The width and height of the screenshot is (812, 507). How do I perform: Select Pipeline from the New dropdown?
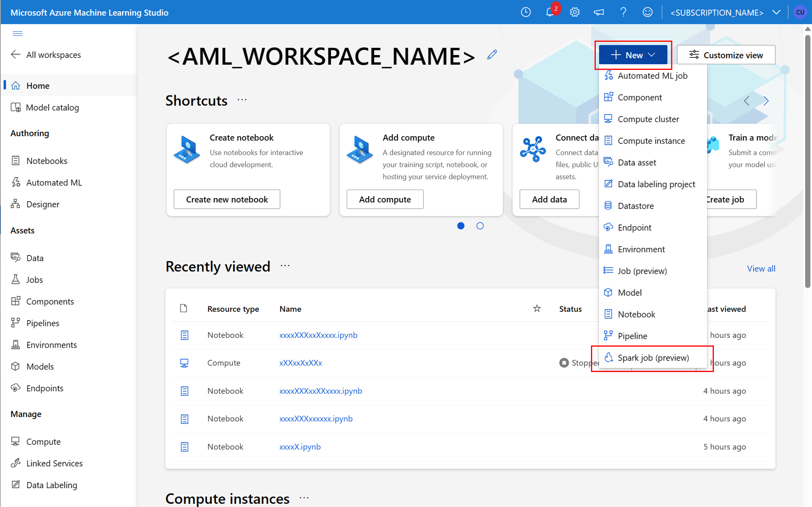[x=632, y=335]
